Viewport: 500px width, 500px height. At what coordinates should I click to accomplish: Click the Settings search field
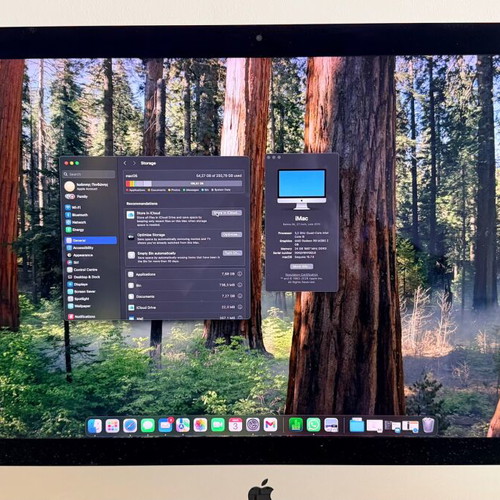point(89,174)
